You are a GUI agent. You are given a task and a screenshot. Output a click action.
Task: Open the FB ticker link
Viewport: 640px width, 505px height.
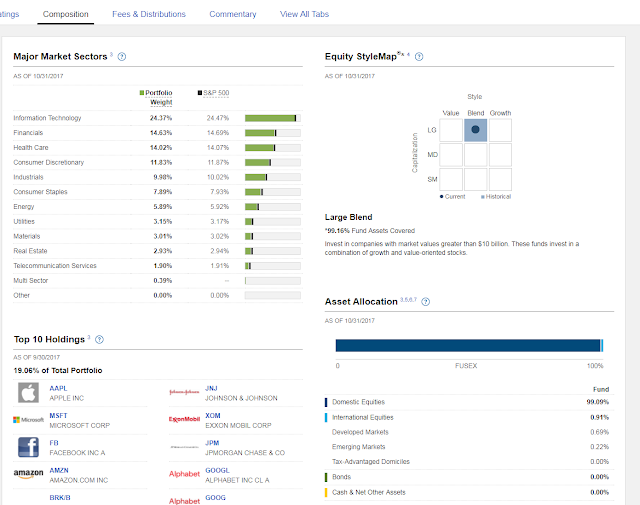pyautogui.click(x=54, y=443)
